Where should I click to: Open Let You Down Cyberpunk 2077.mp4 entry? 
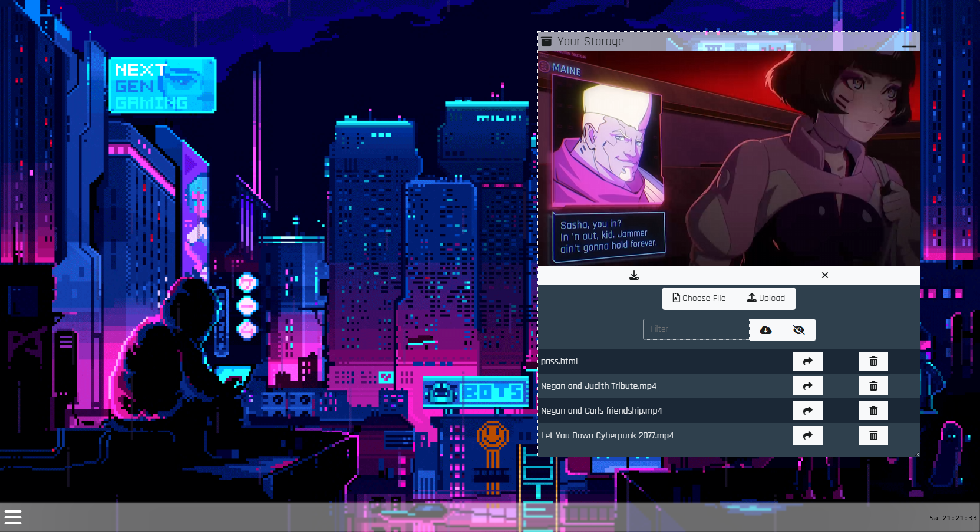607,435
